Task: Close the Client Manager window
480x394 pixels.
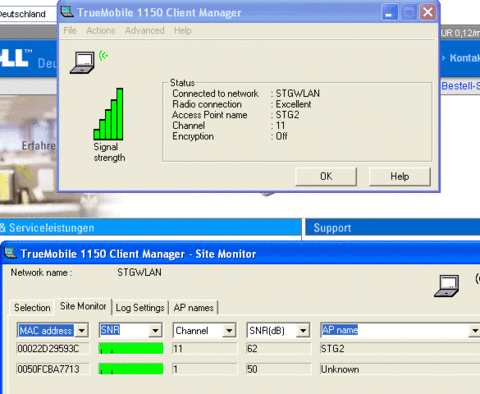Action: [428, 13]
